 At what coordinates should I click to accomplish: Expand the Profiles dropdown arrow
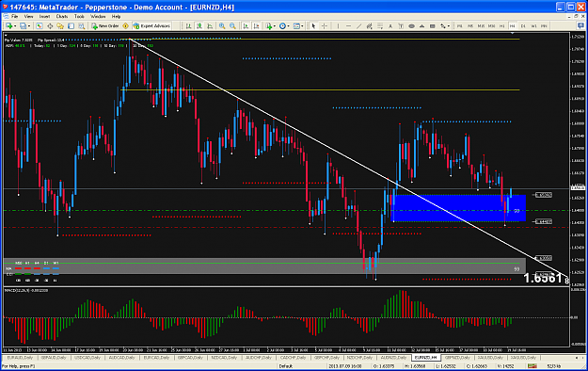29,26
